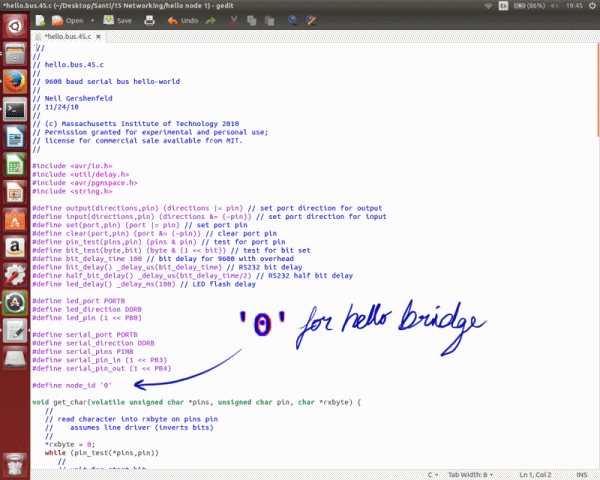Click the '#include <string.h>' line
This screenshot has height=480, width=600.
pyautogui.click(x=72, y=191)
